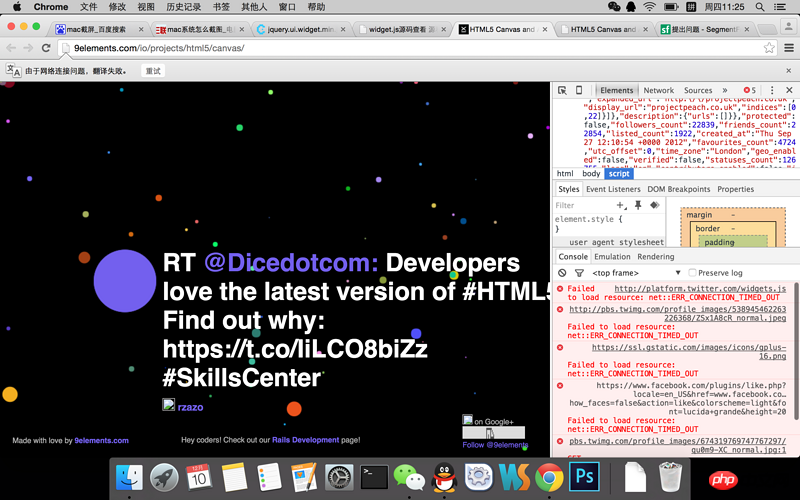Switch to the Emulation drawer tab
Screen dimensions: 800x500
coord(612,257)
